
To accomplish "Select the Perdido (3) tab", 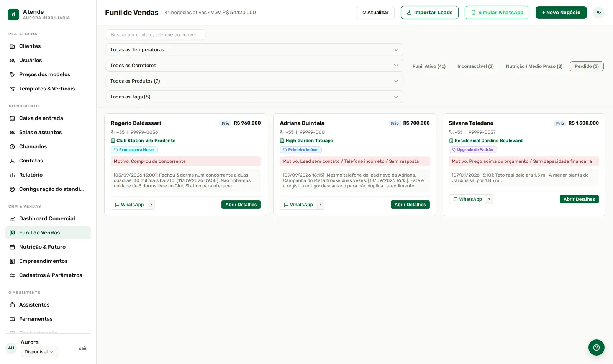I will (x=587, y=66).
